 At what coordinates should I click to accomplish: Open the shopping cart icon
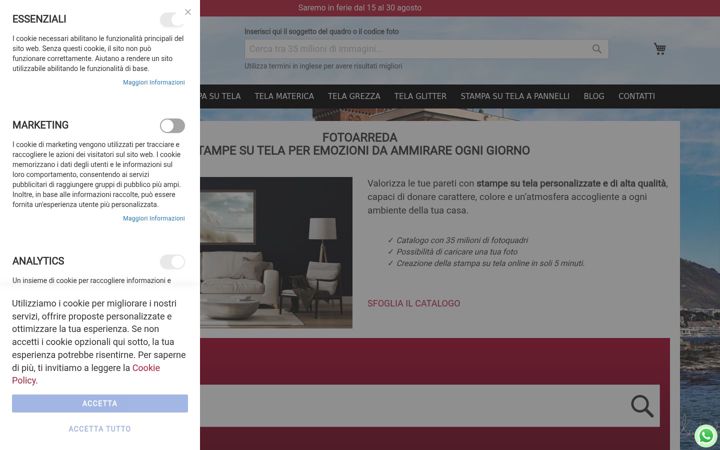point(660,49)
